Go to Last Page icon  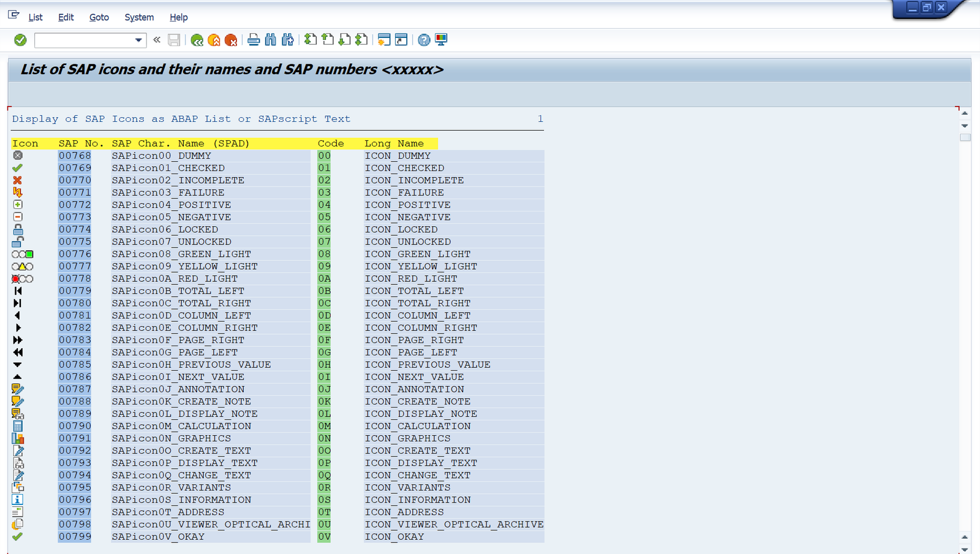click(x=362, y=40)
